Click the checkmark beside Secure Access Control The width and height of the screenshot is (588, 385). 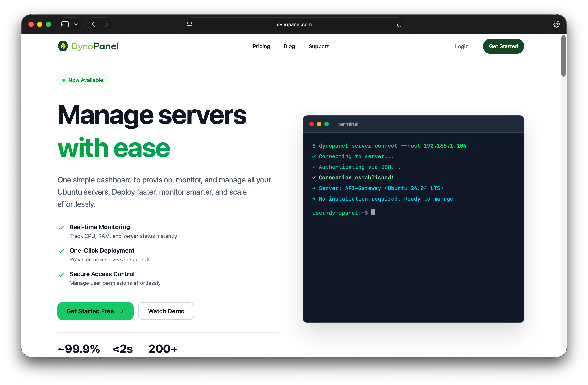coord(61,274)
